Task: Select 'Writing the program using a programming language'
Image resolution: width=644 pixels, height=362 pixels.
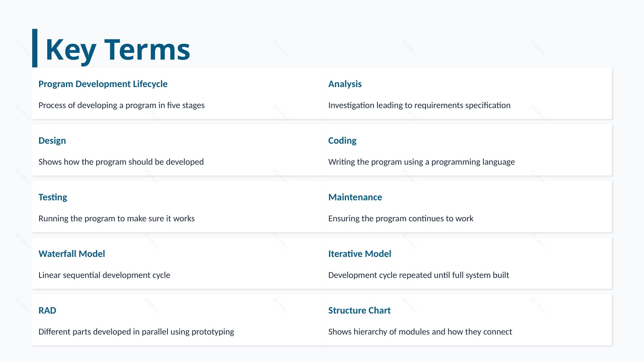Action: coord(421,162)
